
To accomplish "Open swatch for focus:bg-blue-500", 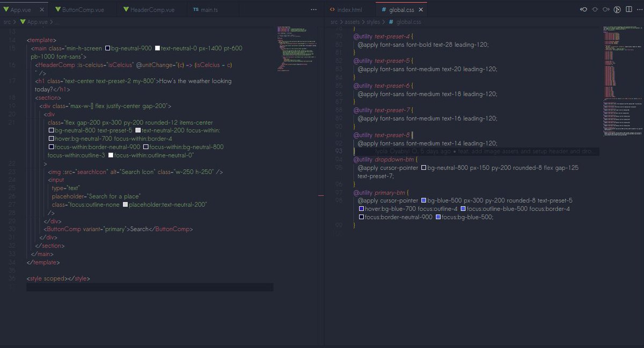I will click(x=438, y=217).
